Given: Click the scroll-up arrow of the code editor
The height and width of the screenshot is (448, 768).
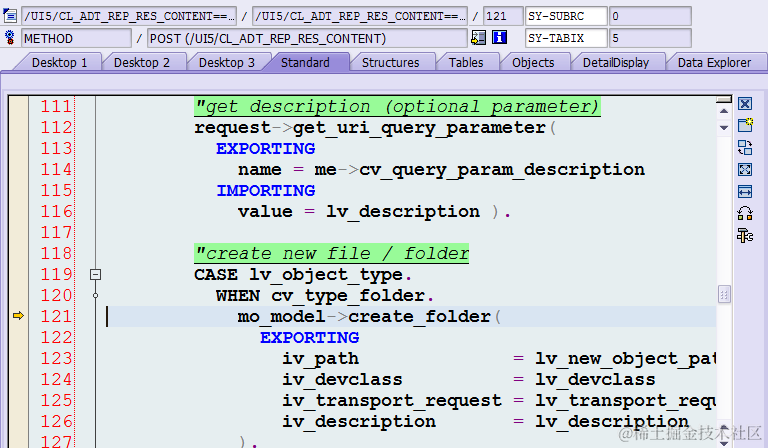Looking at the screenshot, I should tap(724, 112).
